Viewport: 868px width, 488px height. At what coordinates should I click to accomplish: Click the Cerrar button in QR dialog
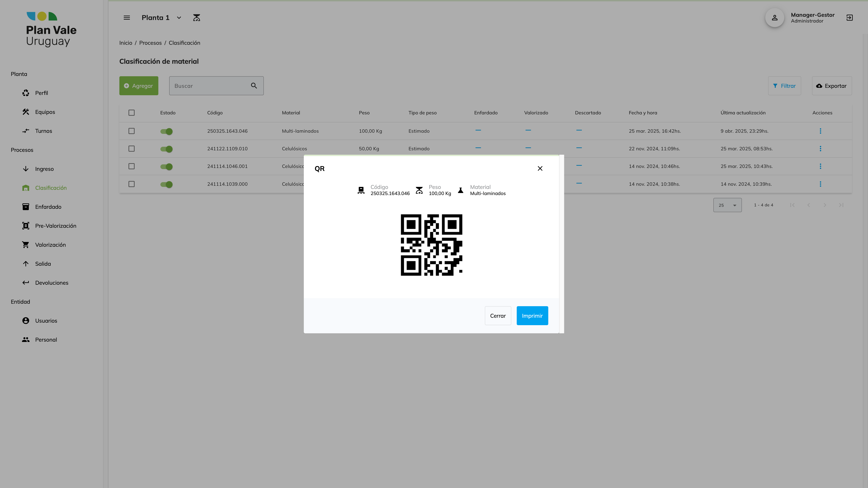click(498, 316)
